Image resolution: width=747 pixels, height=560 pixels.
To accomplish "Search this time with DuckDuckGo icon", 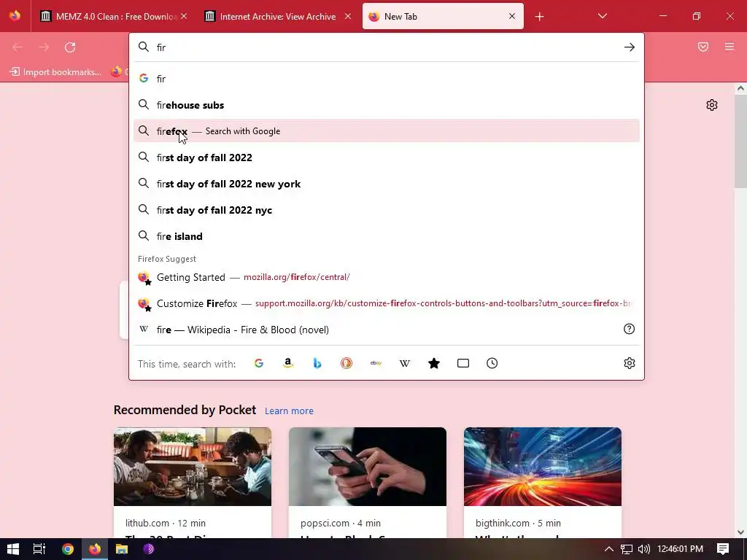I will coord(347,363).
